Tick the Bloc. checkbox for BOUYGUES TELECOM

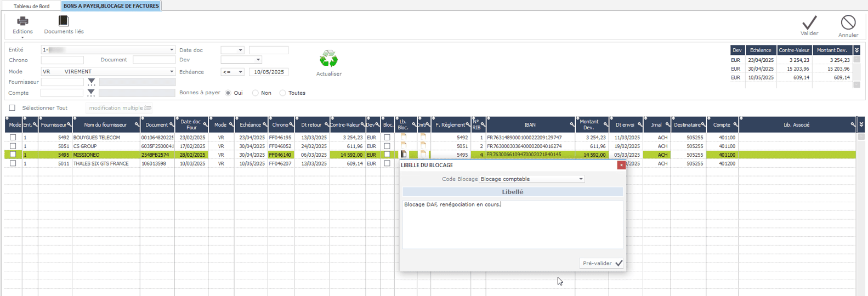tap(387, 138)
